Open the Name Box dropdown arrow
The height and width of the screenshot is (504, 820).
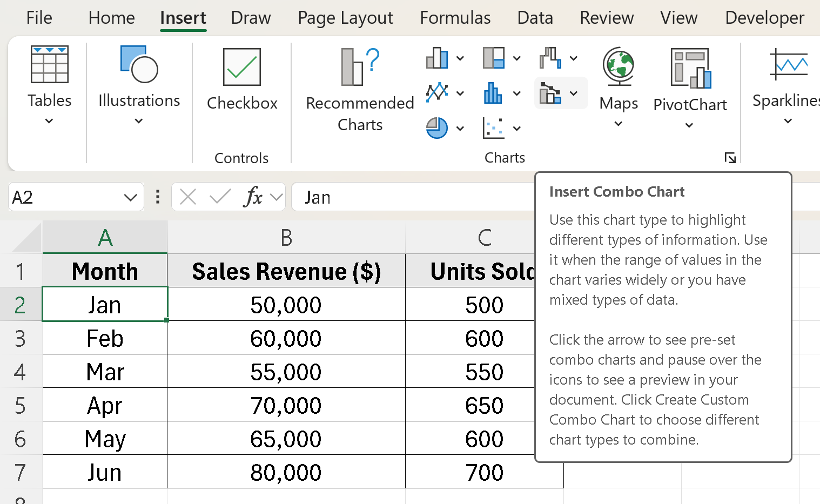[130, 198]
